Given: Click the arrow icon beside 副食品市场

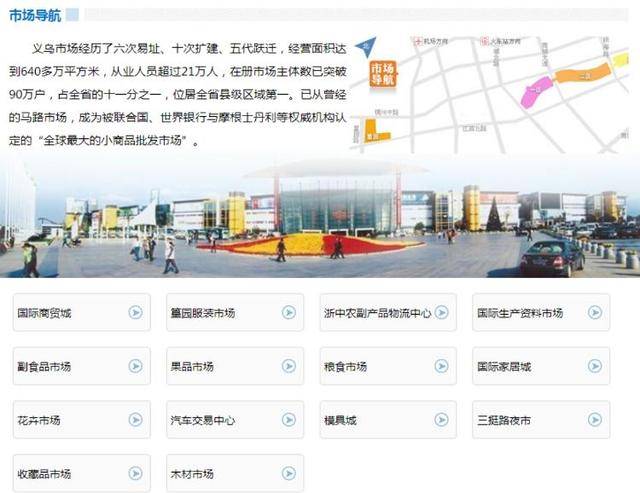Looking at the screenshot, I should [136, 366].
